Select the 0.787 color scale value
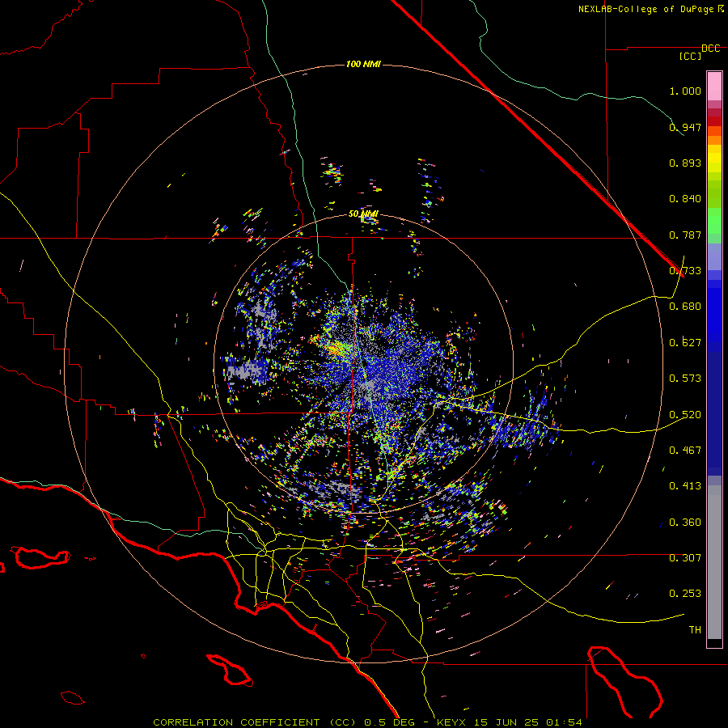Image resolution: width=728 pixels, height=728 pixels. click(685, 235)
